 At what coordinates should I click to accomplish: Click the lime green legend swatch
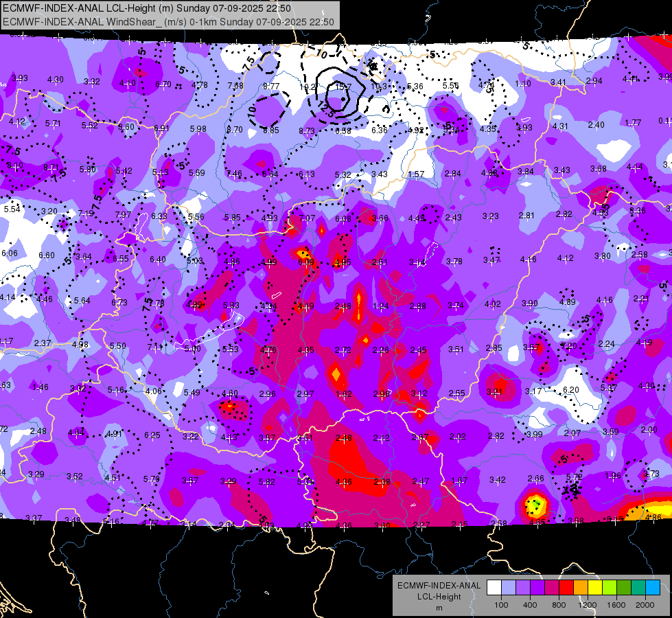tap(610, 588)
